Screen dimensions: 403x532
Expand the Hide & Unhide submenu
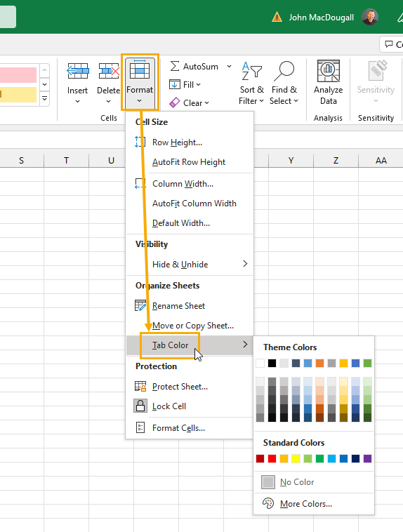[x=190, y=265]
